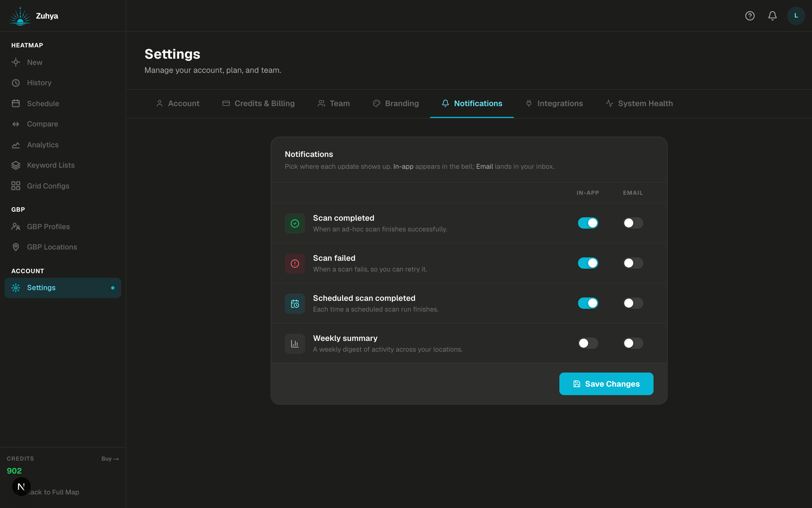Open Keyword Lists page
The width and height of the screenshot is (812, 508).
pos(63,165)
